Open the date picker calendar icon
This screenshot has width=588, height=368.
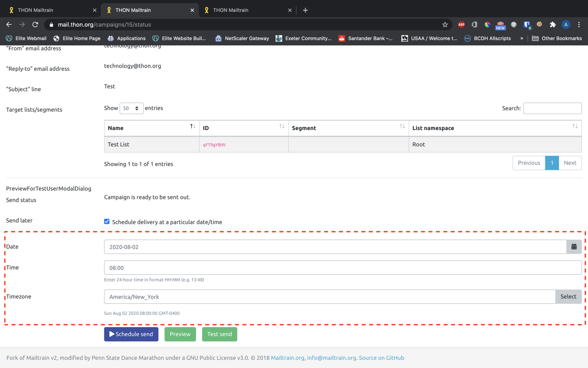574,247
